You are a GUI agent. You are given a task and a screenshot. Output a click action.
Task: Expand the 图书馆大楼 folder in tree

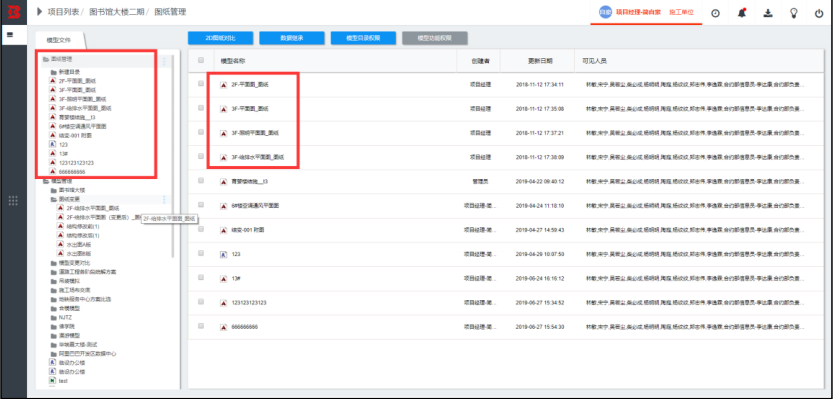pos(53,190)
